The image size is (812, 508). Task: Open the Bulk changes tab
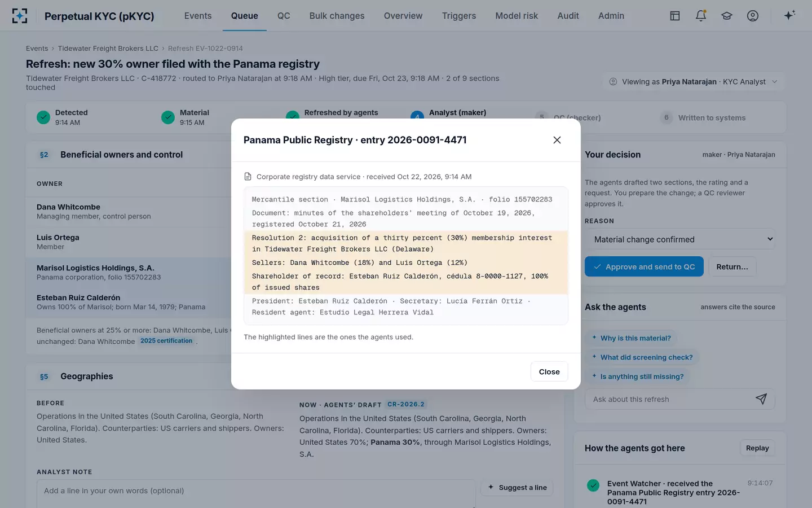(x=337, y=16)
